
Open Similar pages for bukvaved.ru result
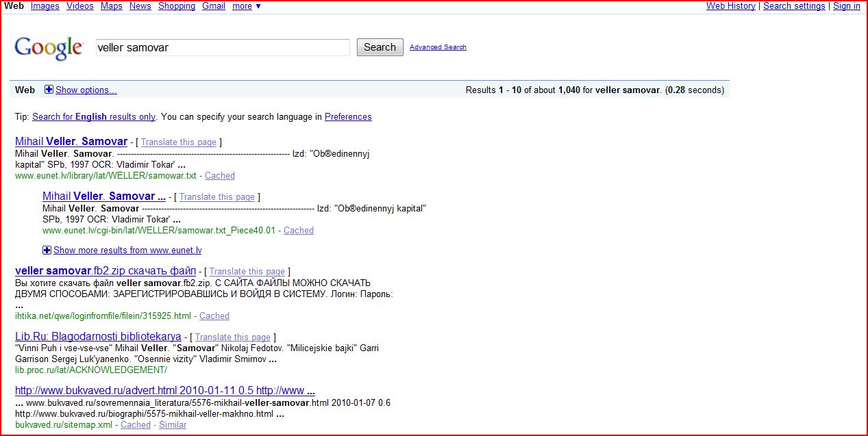(x=173, y=425)
